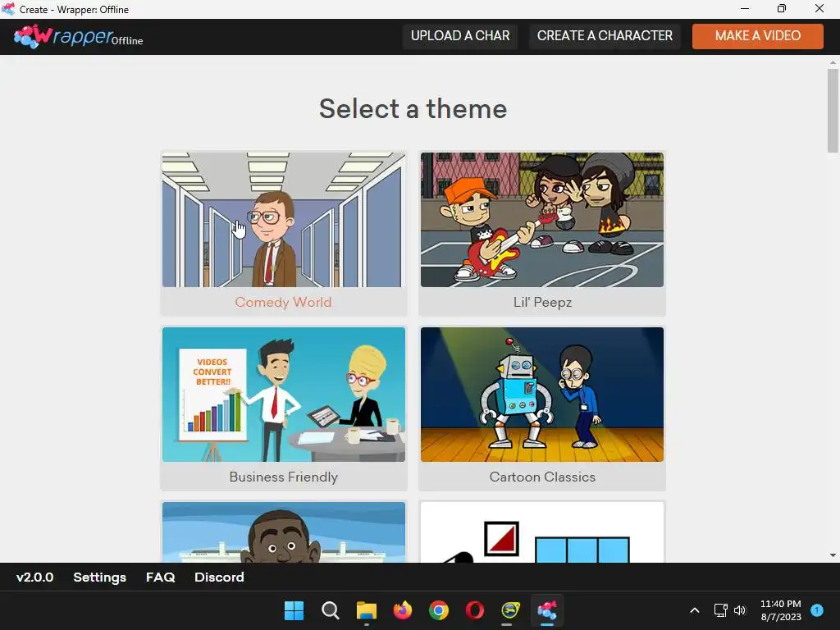The width and height of the screenshot is (840, 630).
Task: Show hidden system tray icons
Action: pos(695,610)
